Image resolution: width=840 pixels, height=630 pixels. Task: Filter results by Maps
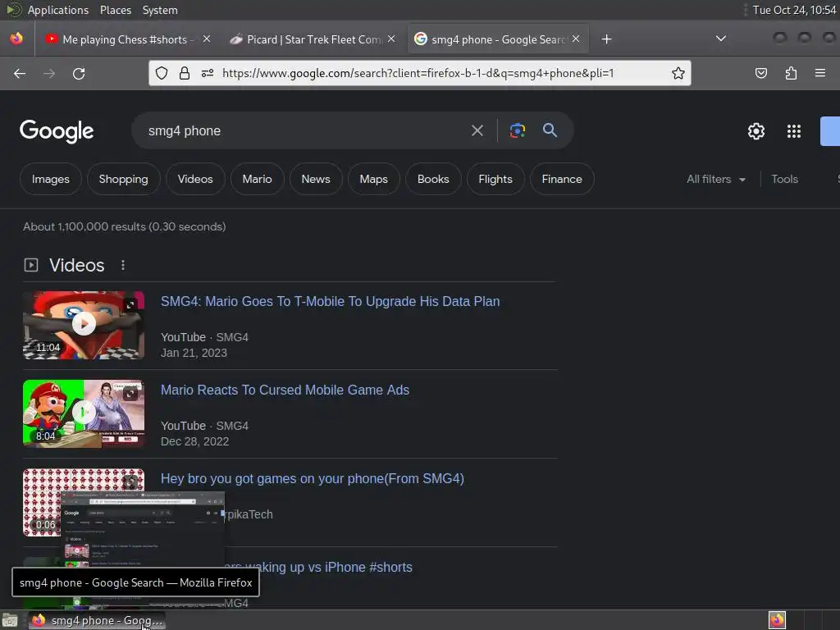[x=373, y=179]
